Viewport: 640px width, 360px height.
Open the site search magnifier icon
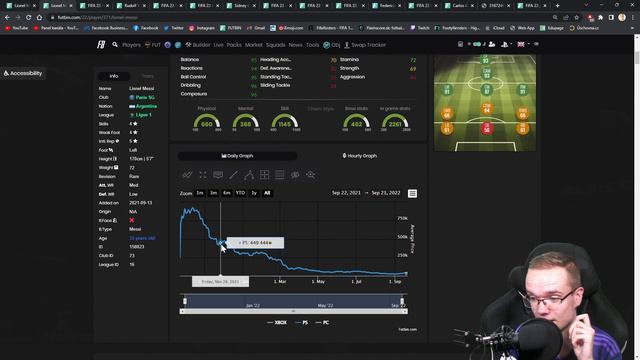[115, 44]
